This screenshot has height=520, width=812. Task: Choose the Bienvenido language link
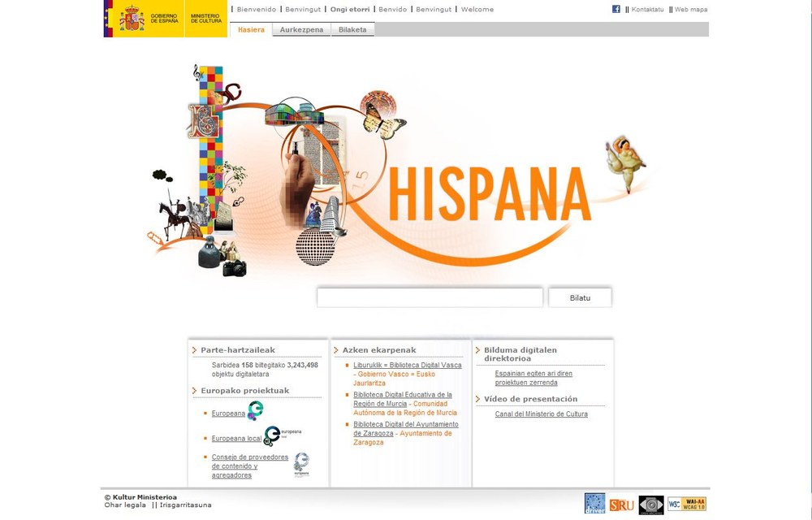[x=257, y=10]
